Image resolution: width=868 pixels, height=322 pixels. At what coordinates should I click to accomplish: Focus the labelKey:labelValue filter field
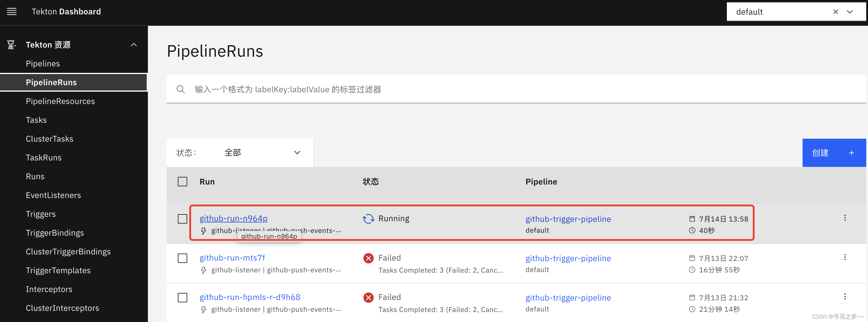[516, 89]
